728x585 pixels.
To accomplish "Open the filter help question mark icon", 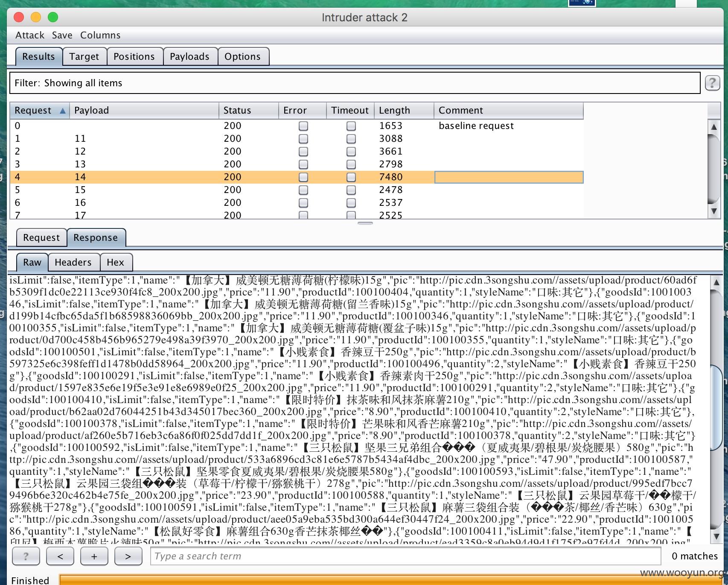I will pos(712,83).
